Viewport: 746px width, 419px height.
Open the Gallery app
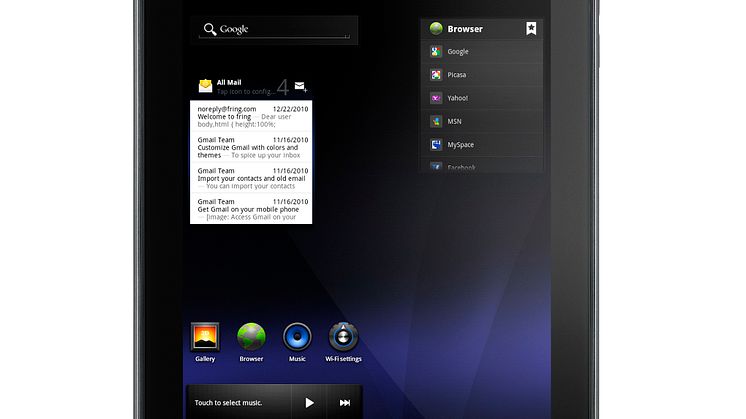205,342
